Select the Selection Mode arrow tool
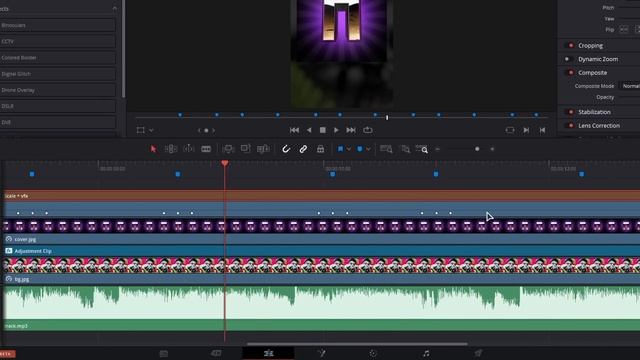This screenshot has height=360, width=640. click(153, 149)
